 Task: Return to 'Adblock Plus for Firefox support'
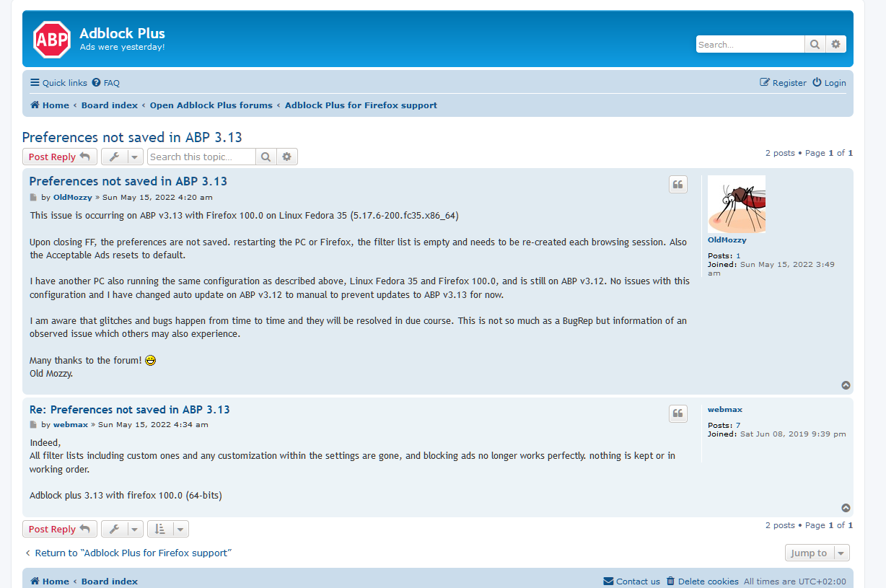point(127,553)
